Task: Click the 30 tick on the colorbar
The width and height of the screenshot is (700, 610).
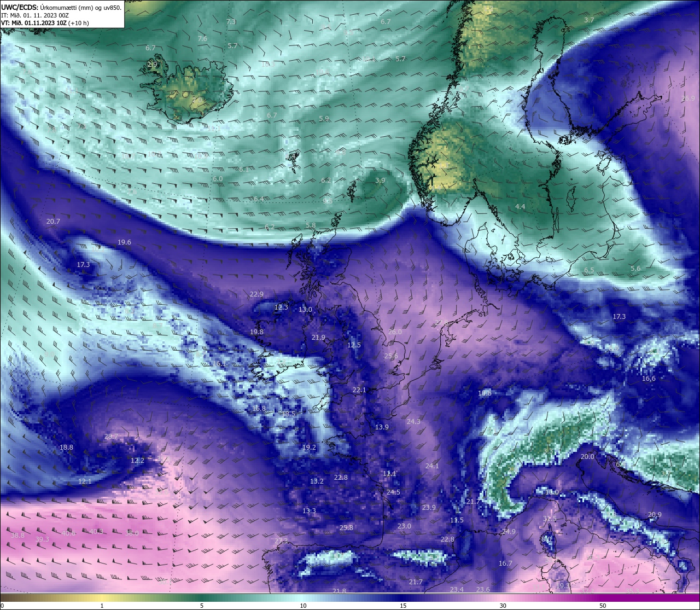Action: [503, 606]
